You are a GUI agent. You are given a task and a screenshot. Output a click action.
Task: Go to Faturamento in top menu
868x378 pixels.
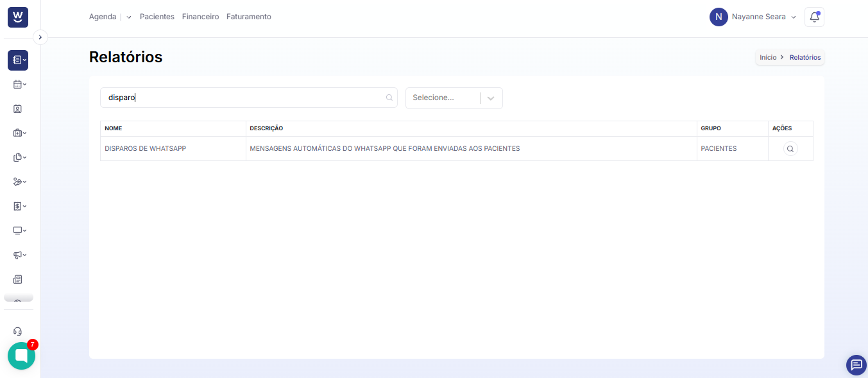[249, 17]
